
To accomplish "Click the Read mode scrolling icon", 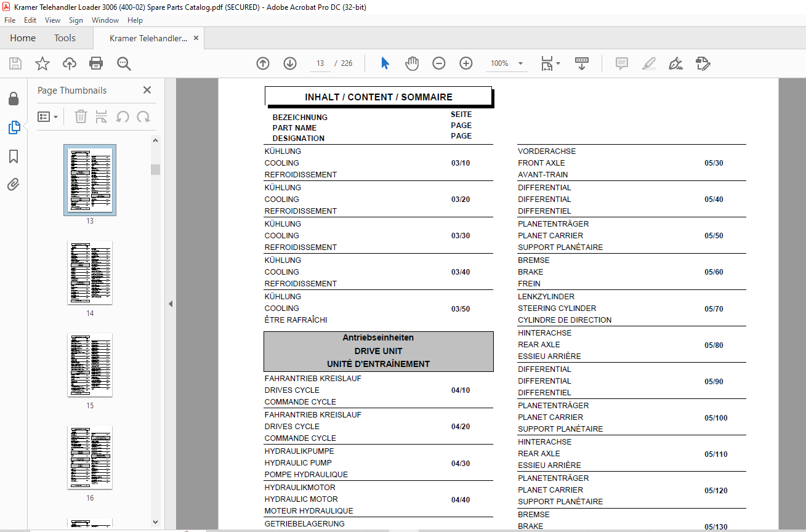I will (x=582, y=63).
